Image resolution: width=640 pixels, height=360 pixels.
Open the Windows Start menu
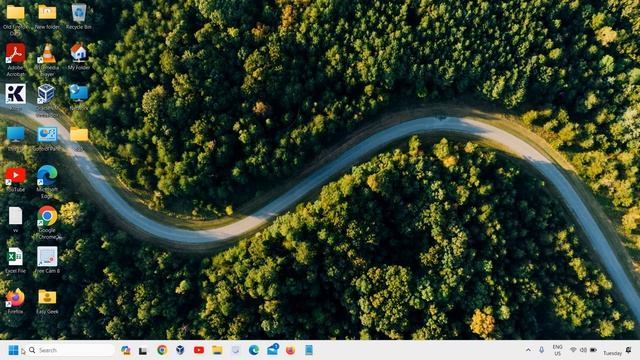13,350
